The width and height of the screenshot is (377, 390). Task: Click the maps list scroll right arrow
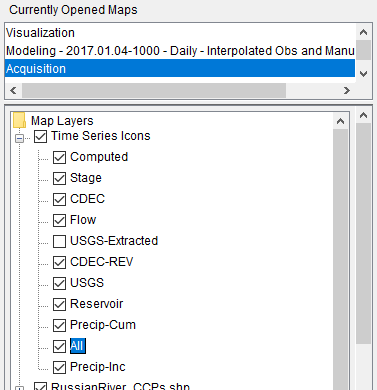pyautogui.click(x=347, y=90)
